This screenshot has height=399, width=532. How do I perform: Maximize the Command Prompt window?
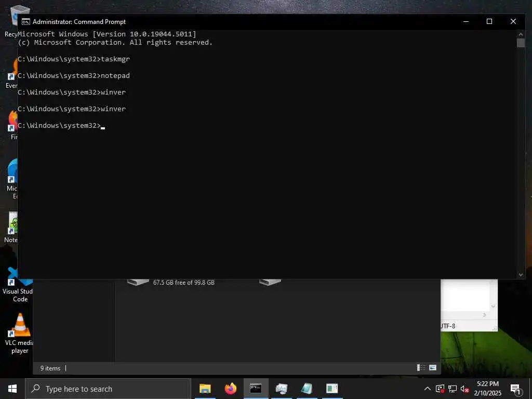click(489, 21)
